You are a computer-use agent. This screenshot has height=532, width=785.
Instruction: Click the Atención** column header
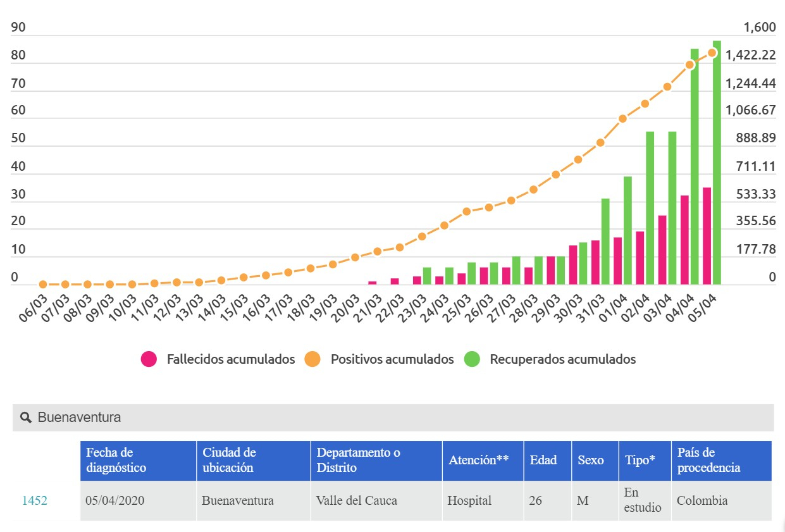point(483,461)
